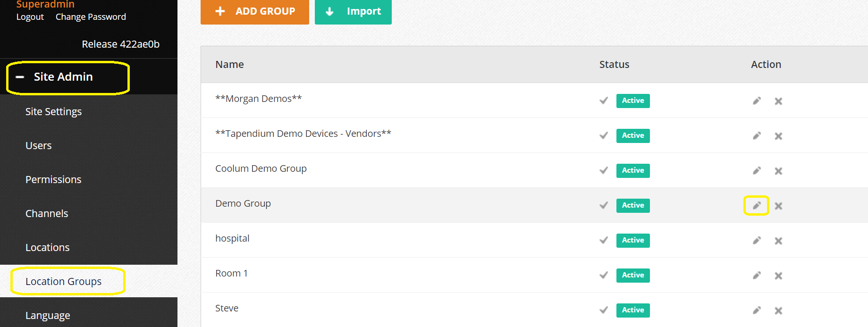Image resolution: width=868 pixels, height=327 pixels.
Task: Edit Tapendium Demo Devices group pencil icon
Action: pos(757,135)
